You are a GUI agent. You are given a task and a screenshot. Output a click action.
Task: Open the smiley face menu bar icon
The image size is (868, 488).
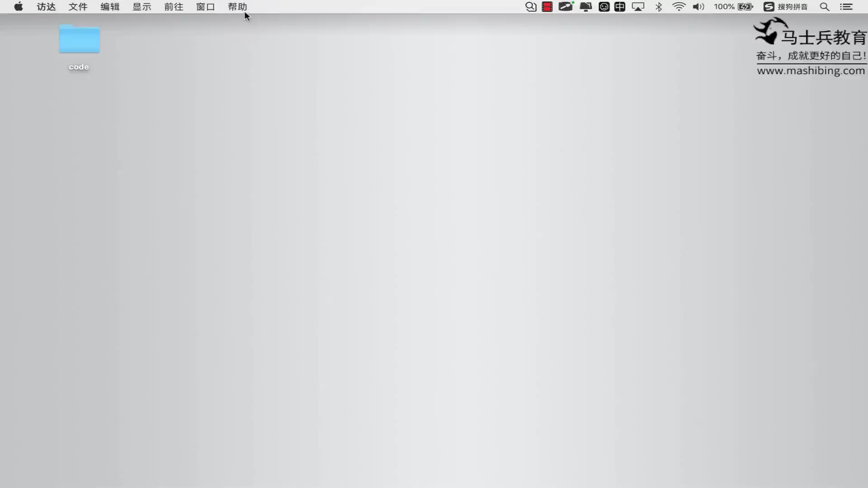[x=604, y=7]
